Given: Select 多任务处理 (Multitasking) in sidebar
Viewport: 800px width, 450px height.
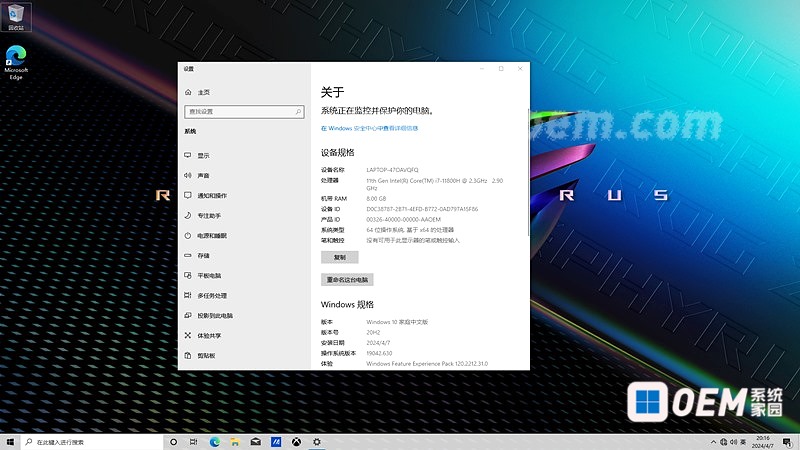Looking at the screenshot, I should click(x=212, y=295).
